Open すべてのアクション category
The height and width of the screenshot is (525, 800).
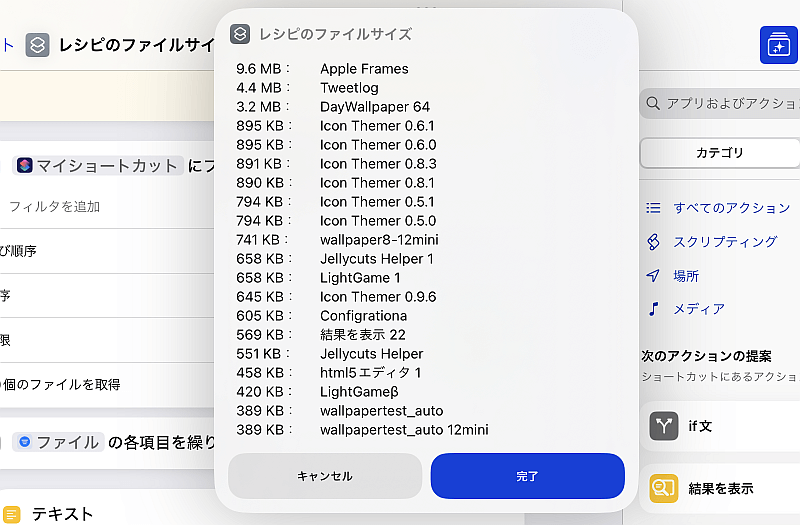click(731, 208)
